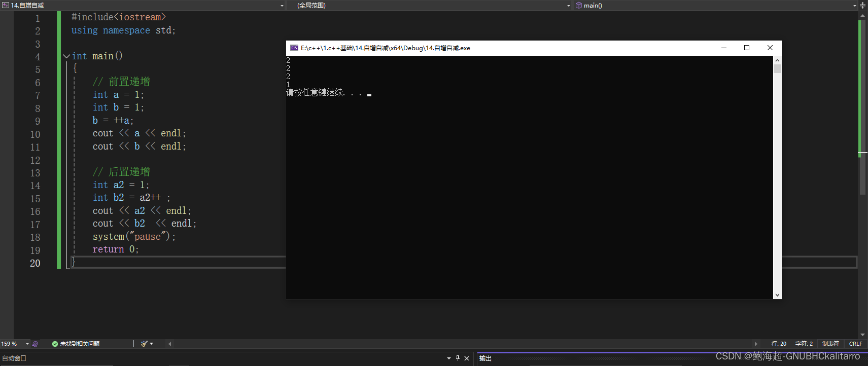Click the editor vertical scrollbar up arrow

[862, 16]
